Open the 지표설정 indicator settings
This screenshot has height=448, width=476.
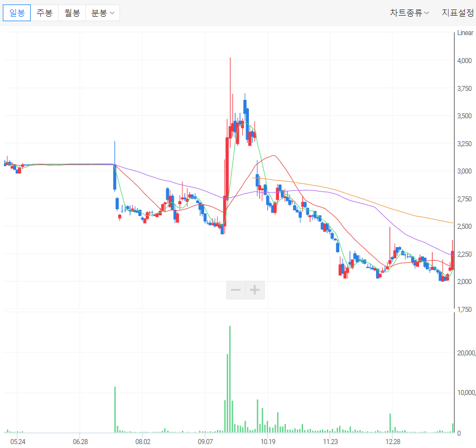pos(458,13)
